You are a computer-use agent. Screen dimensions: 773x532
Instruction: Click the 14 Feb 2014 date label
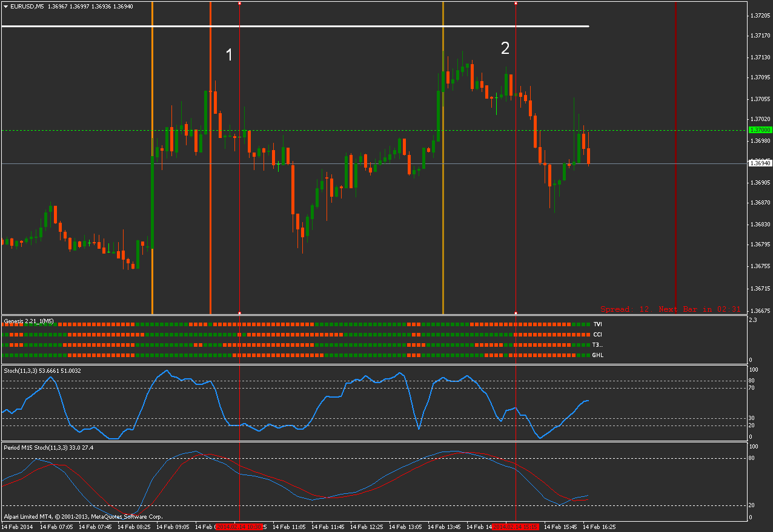(x=17, y=527)
